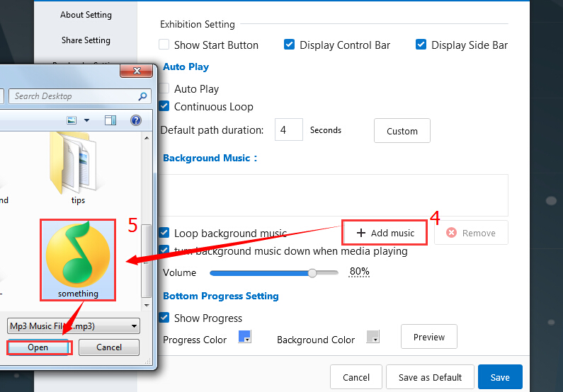Close the file open dialog

[137, 71]
